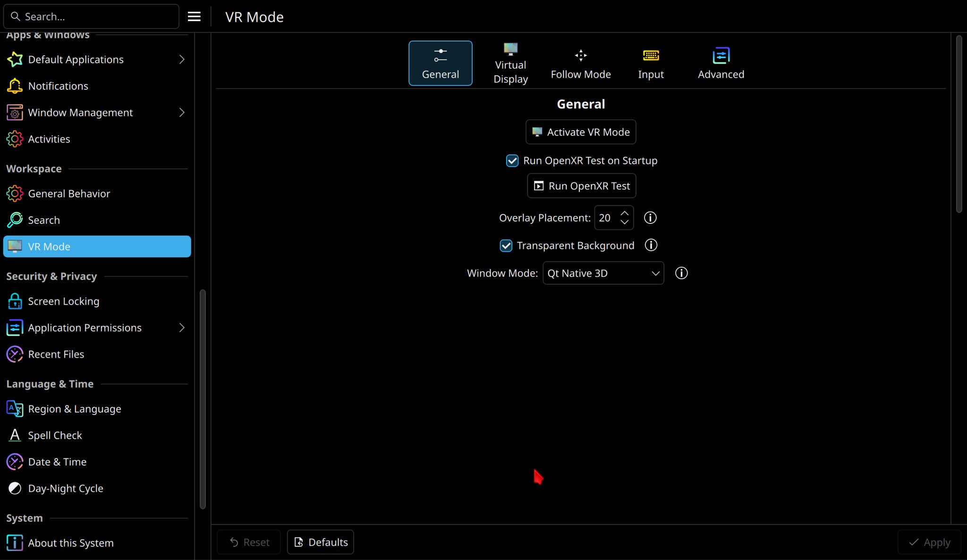
Task: Click the hamburger menu icon
Action: (194, 17)
